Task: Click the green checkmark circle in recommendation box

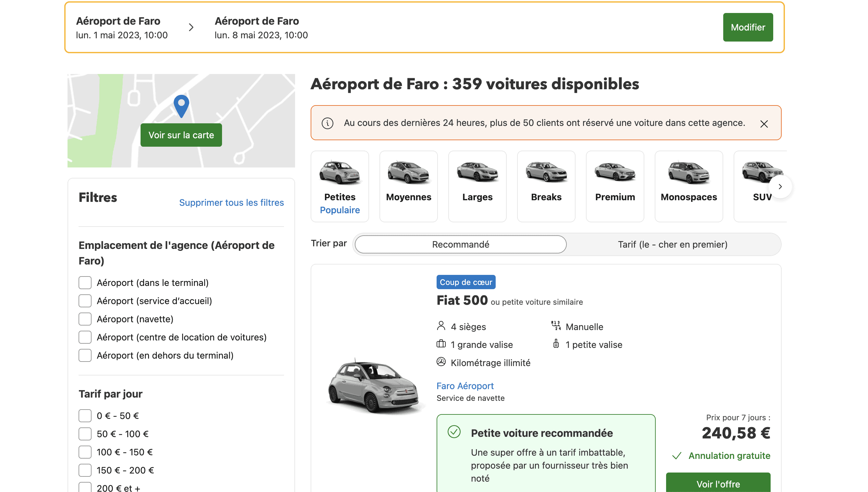Action: coord(454,432)
